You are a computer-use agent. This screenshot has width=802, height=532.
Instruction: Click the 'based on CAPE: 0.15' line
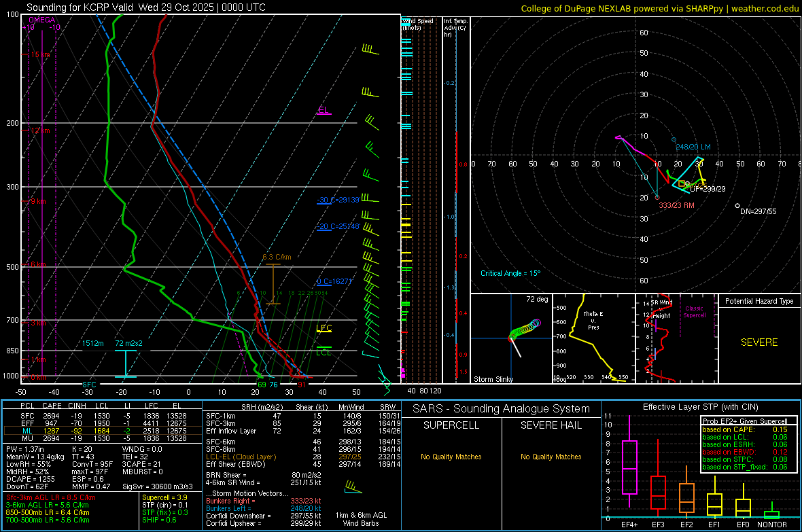pos(745,429)
